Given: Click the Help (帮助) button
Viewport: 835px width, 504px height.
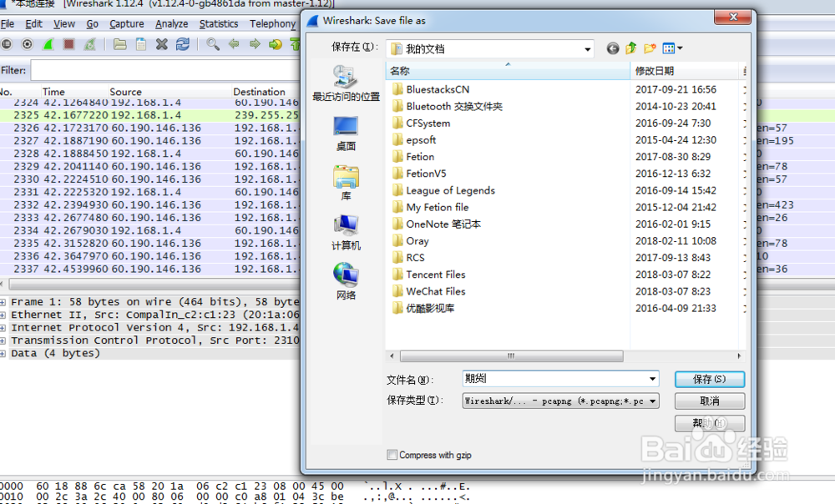Looking at the screenshot, I should pos(709,423).
